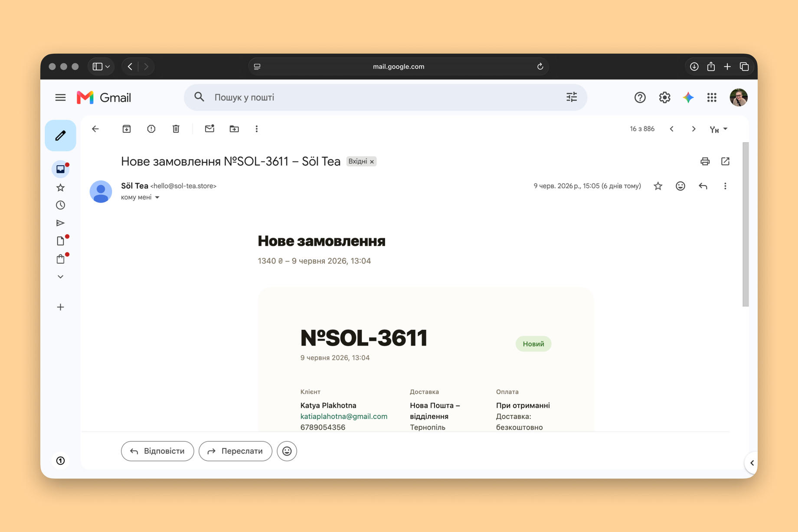Image resolution: width=798 pixels, height=532 pixels.
Task: Print the email conversation
Action: [705, 161]
